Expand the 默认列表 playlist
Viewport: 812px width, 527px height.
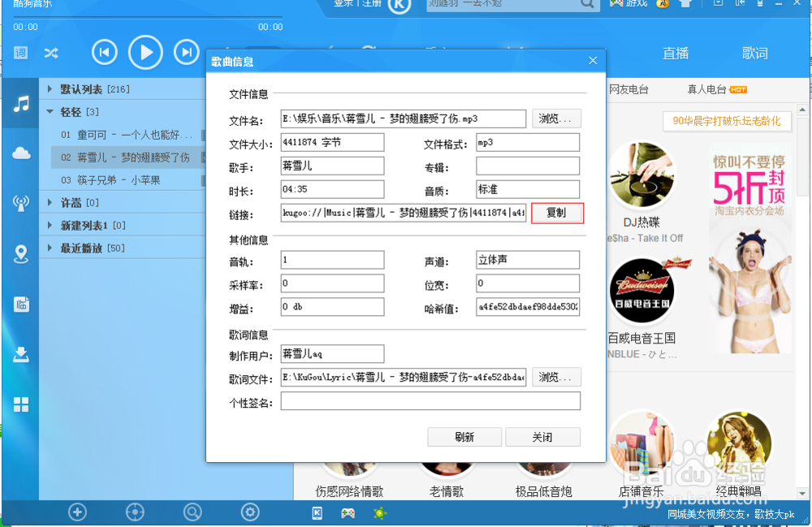coord(50,89)
